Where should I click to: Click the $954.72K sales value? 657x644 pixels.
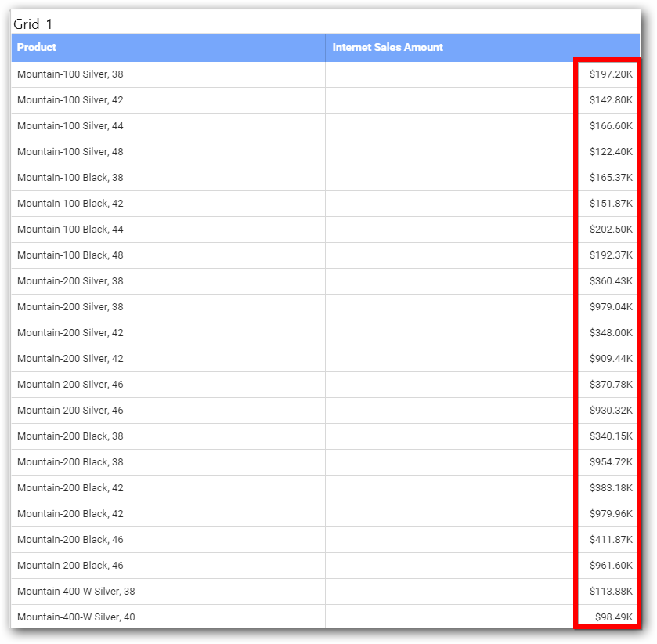coord(611,462)
